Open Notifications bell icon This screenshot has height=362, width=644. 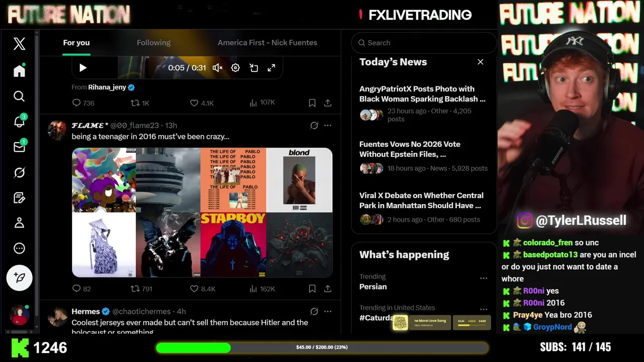point(19,122)
